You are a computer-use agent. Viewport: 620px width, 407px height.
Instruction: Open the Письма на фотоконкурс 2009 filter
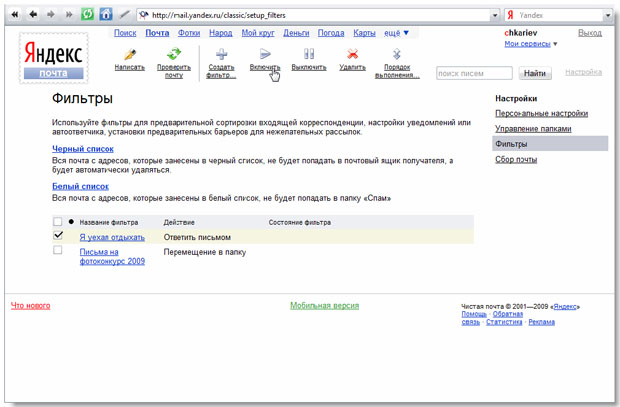point(112,256)
